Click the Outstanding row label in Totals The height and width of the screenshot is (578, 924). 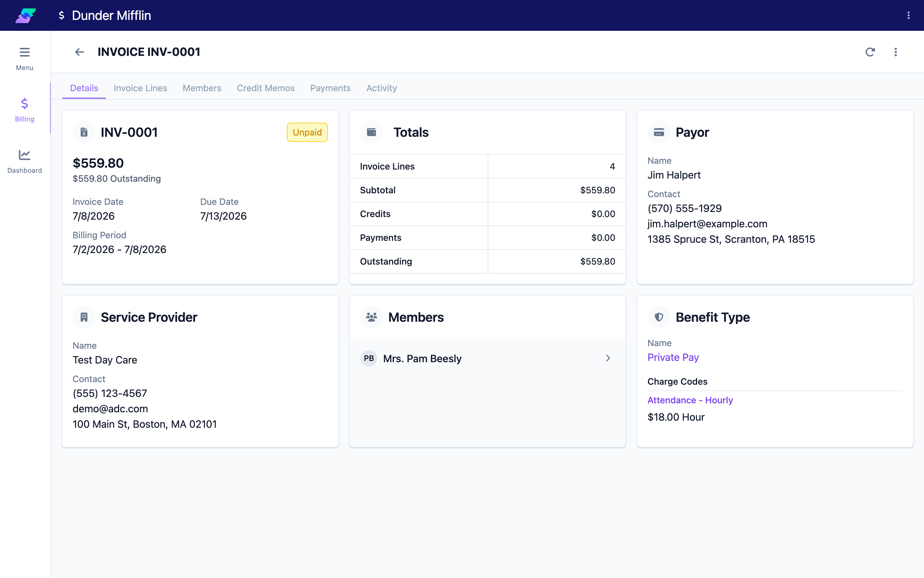tap(386, 261)
